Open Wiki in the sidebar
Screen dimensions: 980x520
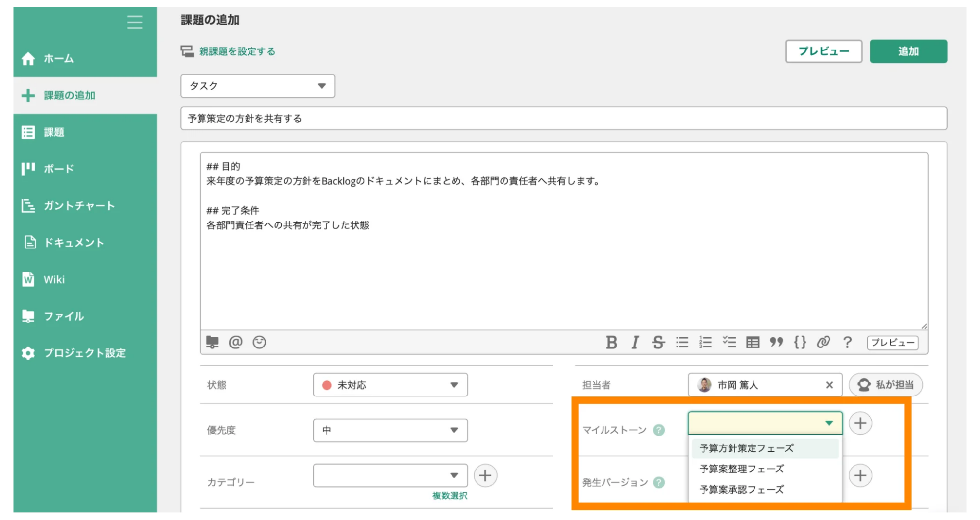(85, 279)
